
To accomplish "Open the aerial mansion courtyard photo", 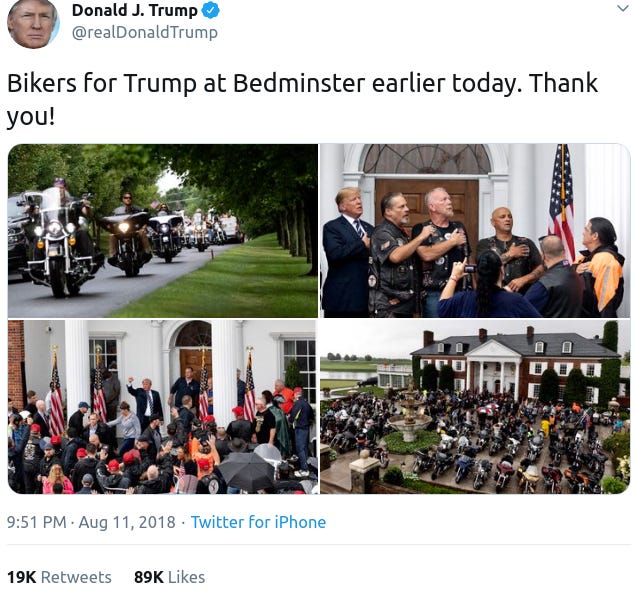I will pos(475,407).
